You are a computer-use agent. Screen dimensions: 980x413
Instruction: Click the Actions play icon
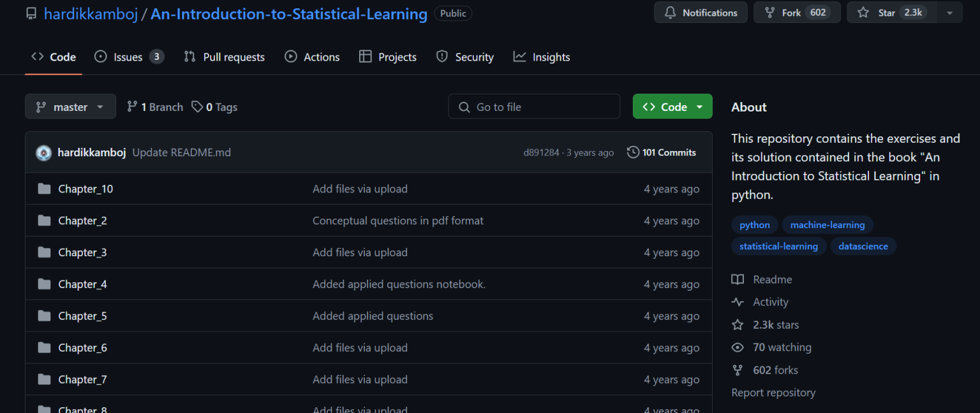291,57
